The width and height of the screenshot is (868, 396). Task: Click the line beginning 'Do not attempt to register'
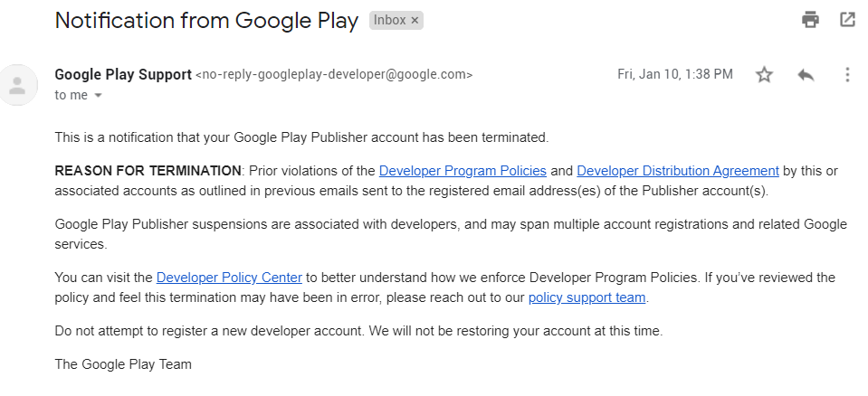[x=358, y=331]
